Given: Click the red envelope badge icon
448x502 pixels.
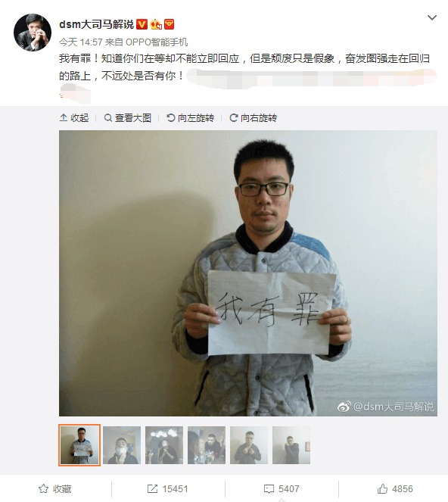Looking at the screenshot, I should point(169,24).
